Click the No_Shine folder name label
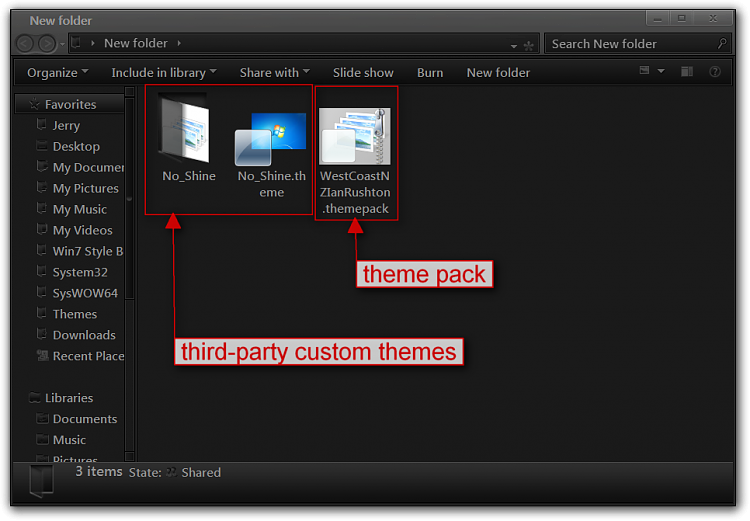750x521 pixels. tap(189, 176)
